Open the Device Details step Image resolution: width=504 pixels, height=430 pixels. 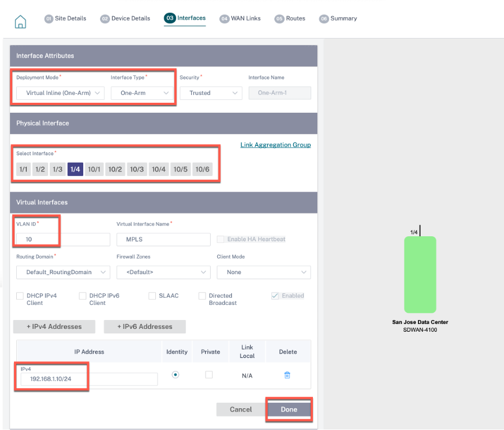coord(125,18)
